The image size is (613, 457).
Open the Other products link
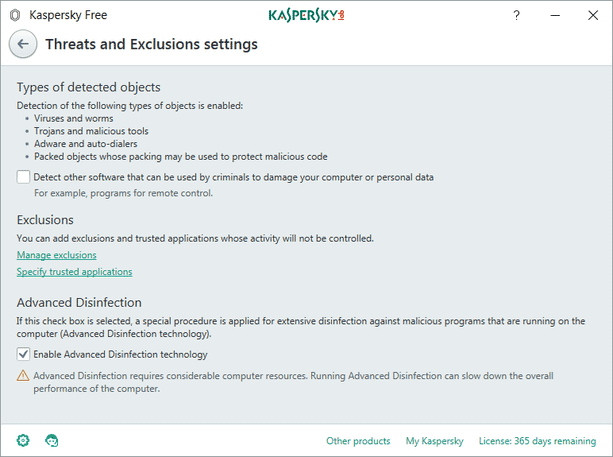358,441
